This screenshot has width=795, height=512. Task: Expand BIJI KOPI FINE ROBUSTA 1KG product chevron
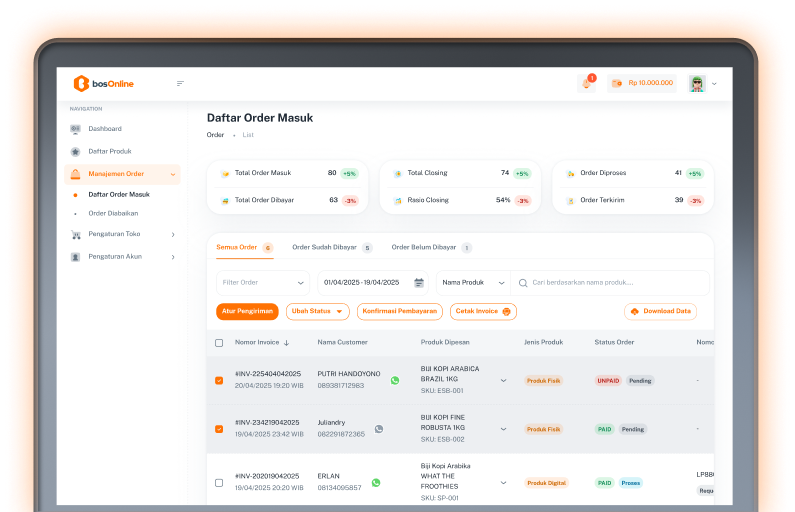tap(503, 429)
